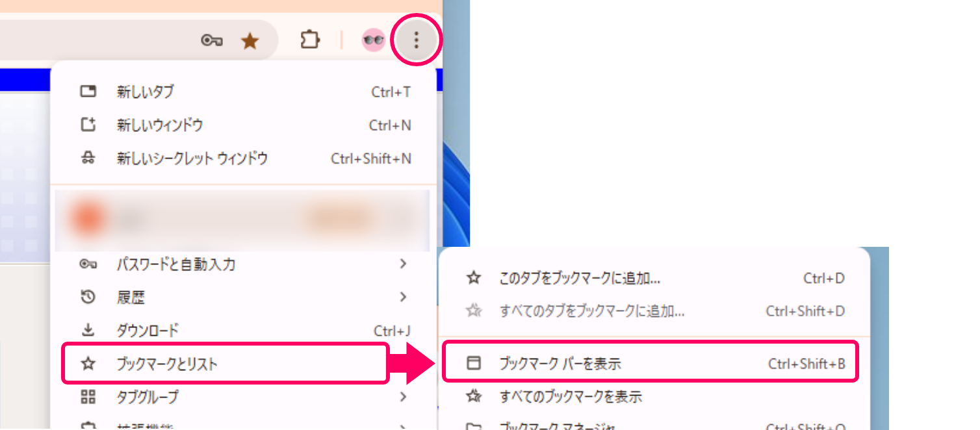Toggle ブックマーク バーを表示 option
The image size is (980, 430).
[650, 362]
